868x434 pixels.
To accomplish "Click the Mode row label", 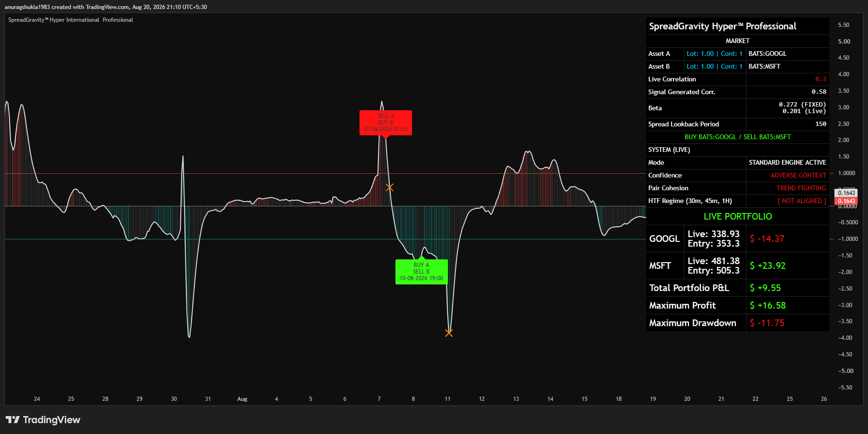I will (x=656, y=163).
